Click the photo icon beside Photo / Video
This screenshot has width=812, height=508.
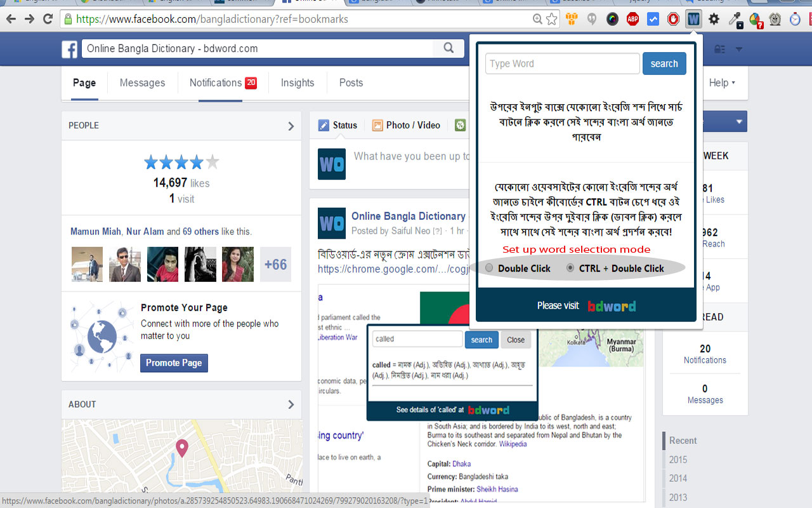pos(377,125)
